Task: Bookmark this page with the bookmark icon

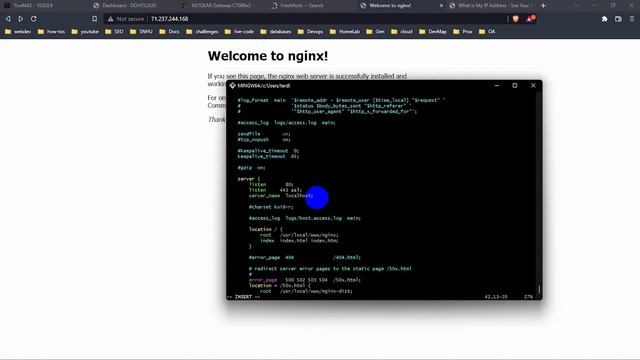Action: pos(95,19)
